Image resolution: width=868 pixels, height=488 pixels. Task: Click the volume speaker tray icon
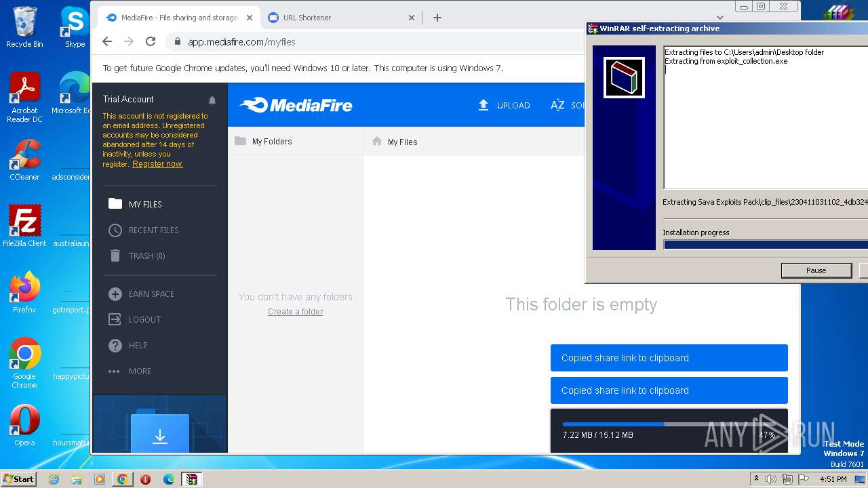tap(771, 479)
